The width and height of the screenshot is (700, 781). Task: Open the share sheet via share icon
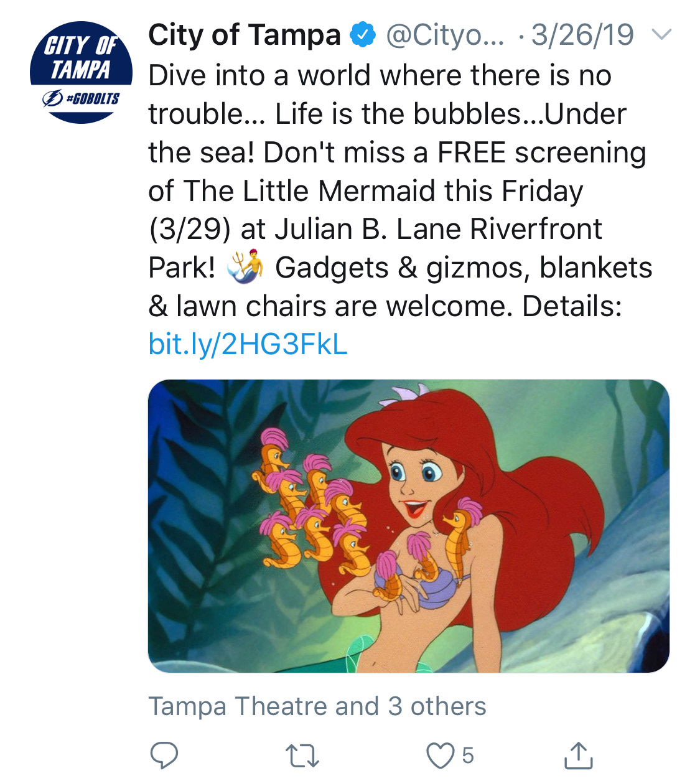(x=578, y=755)
